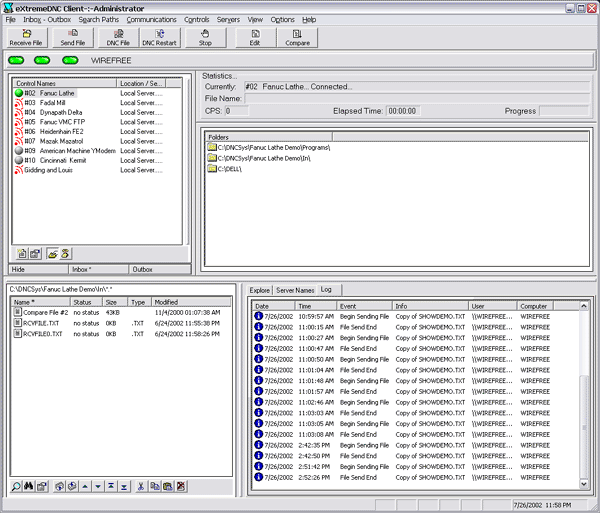Image resolution: width=600 pixels, height=513 pixels.
Task: Click the new-document icon under the control list
Action: point(22,253)
